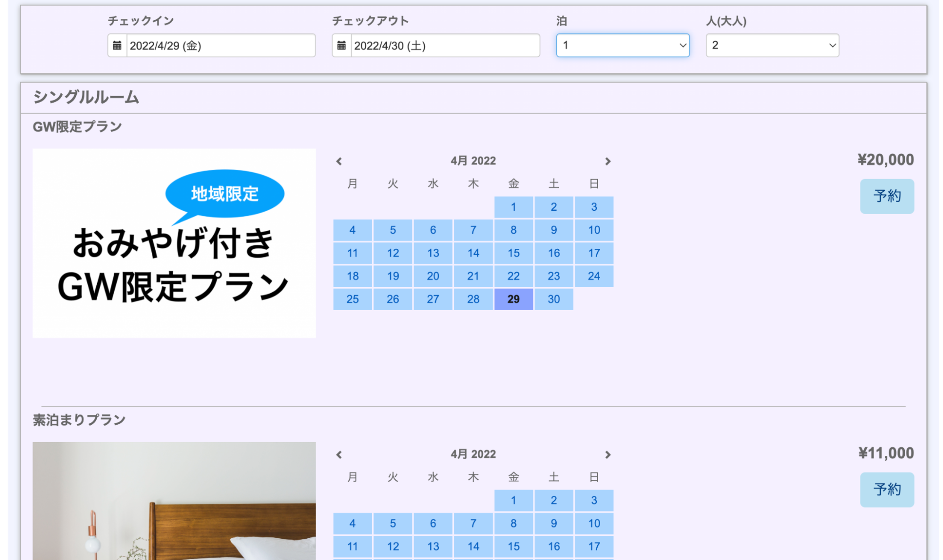Viewport: 943px width, 560px height.
Task: Select April 10 in 素泊まりプラン calendar
Action: coord(593,523)
